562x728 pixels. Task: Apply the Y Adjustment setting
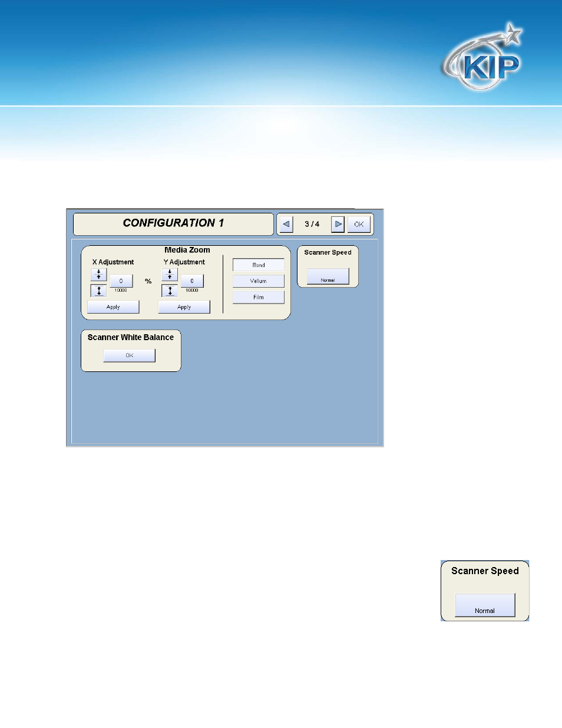point(184,307)
